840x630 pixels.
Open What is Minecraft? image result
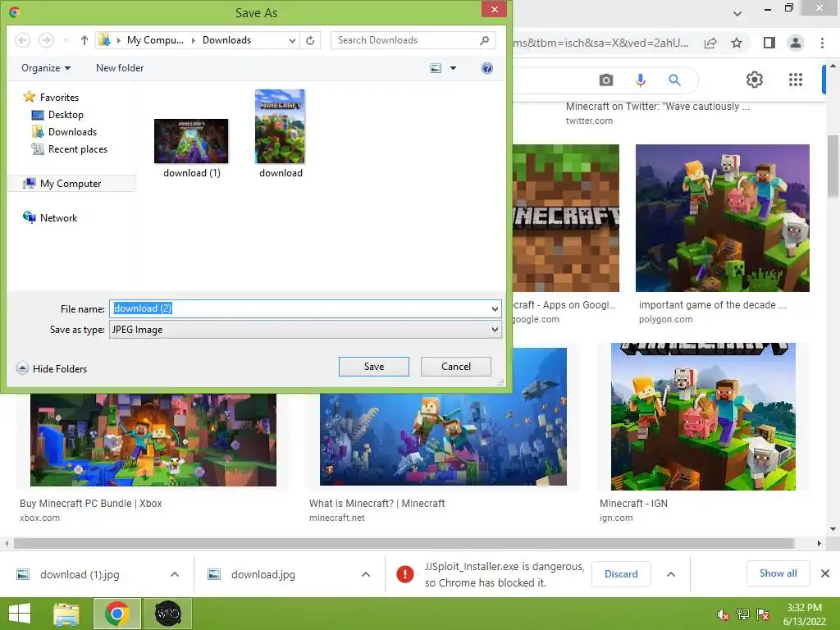click(x=443, y=416)
